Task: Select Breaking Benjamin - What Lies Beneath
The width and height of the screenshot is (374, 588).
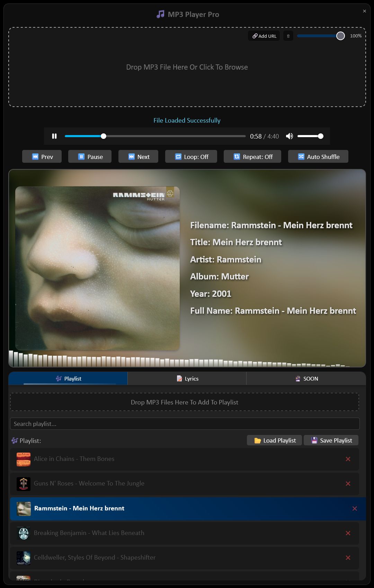Action: click(x=185, y=533)
